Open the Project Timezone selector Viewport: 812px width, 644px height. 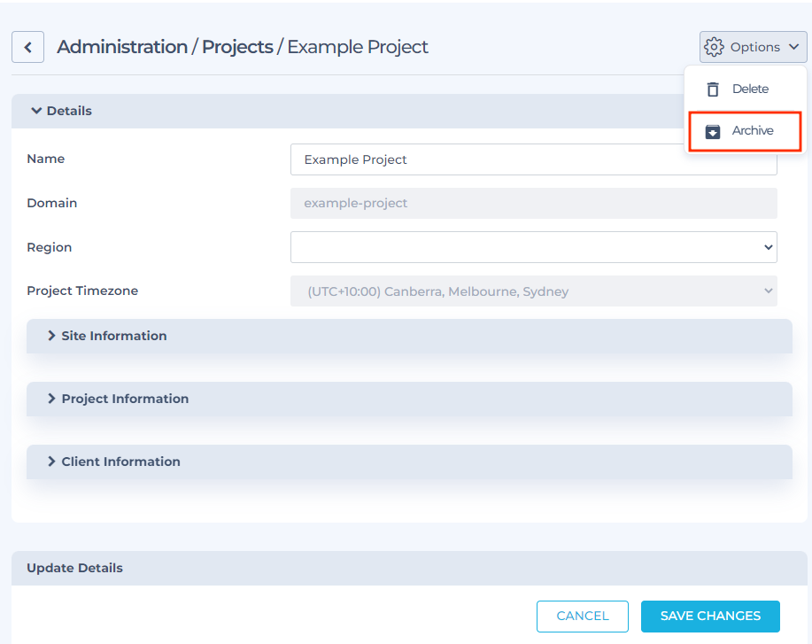(x=534, y=291)
